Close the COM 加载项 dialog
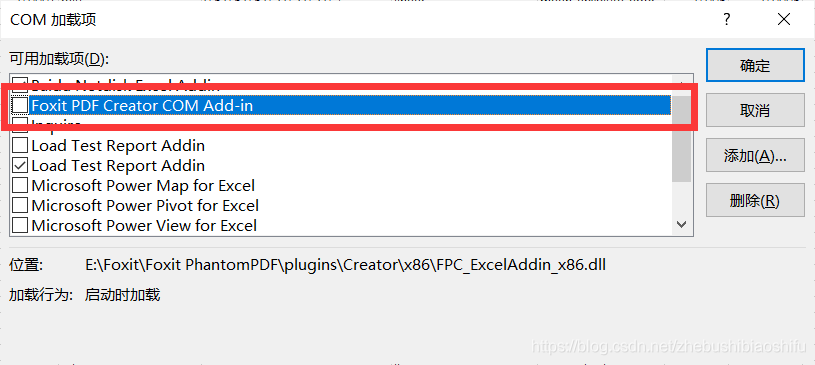 784,20
